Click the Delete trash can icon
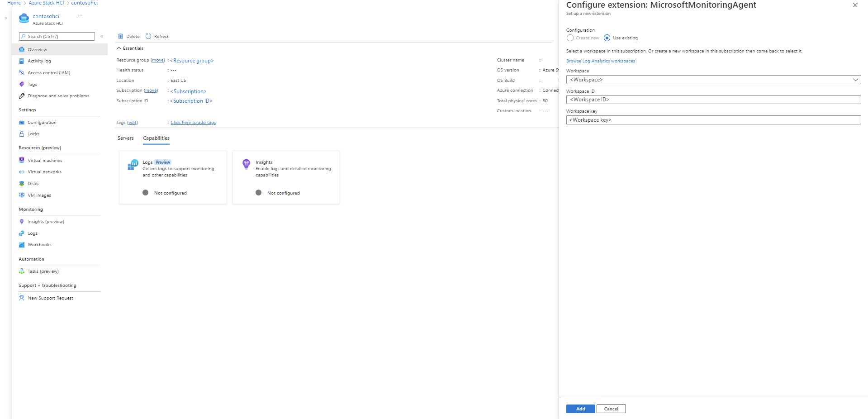The width and height of the screenshot is (868, 419). pos(120,36)
